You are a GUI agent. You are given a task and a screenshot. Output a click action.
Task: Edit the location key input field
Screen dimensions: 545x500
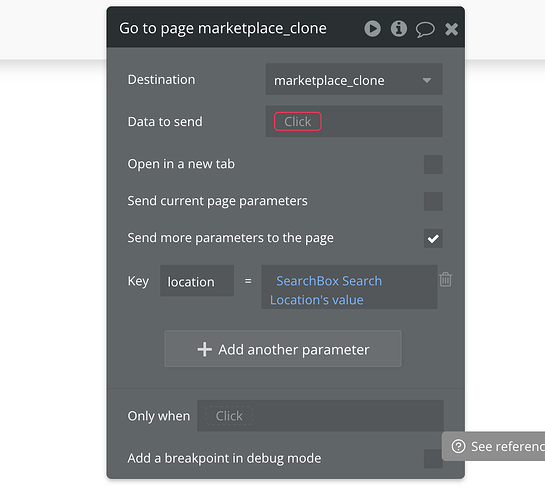coord(197,281)
